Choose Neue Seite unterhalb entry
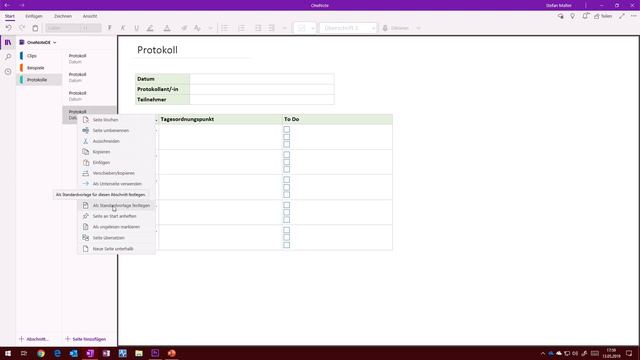640x360 pixels. [x=116, y=248]
